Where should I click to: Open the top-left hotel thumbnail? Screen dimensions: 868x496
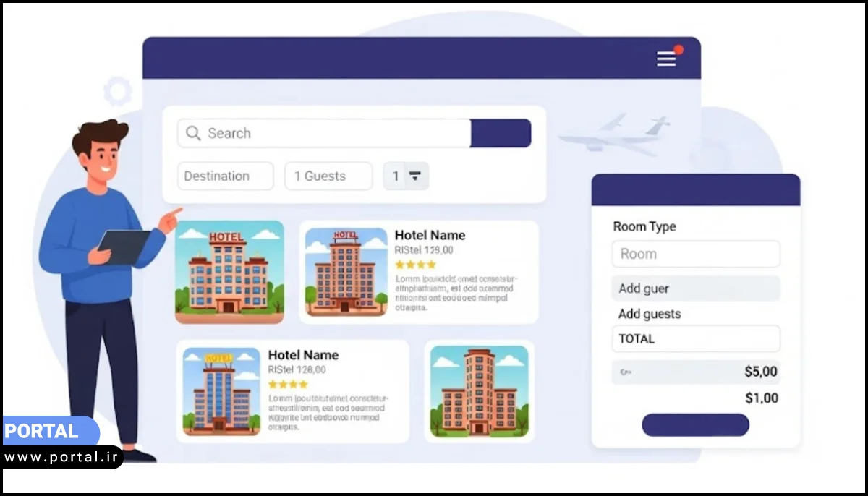229,272
